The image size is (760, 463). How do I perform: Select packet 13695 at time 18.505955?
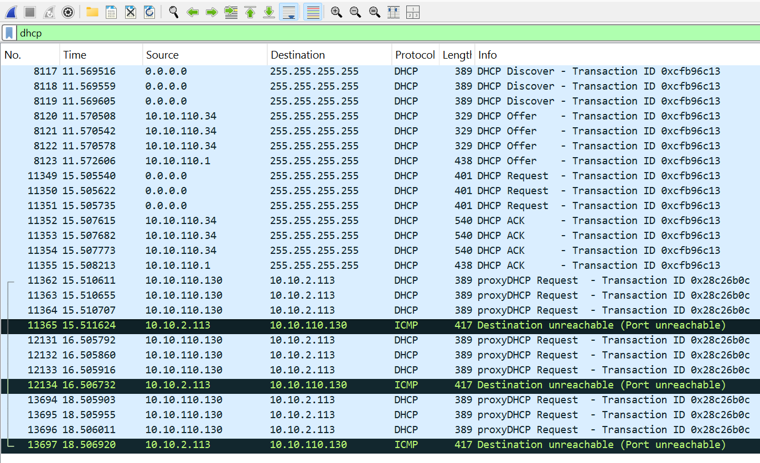click(380, 415)
